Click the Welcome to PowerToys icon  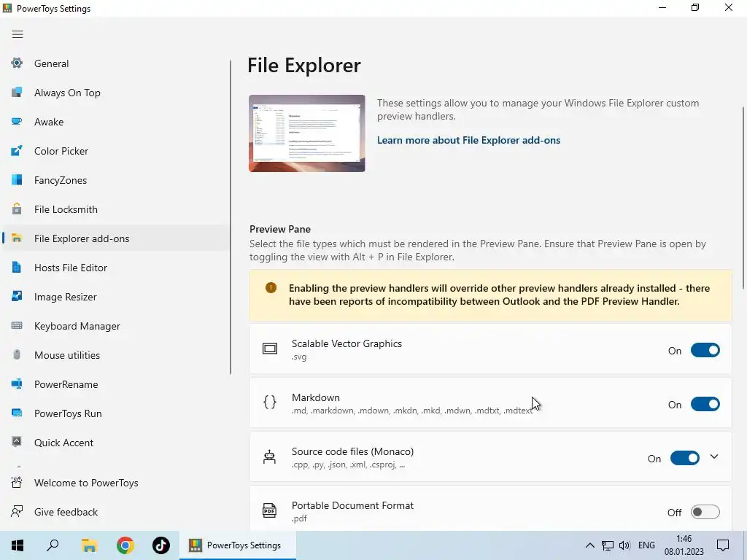[x=17, y=483]
